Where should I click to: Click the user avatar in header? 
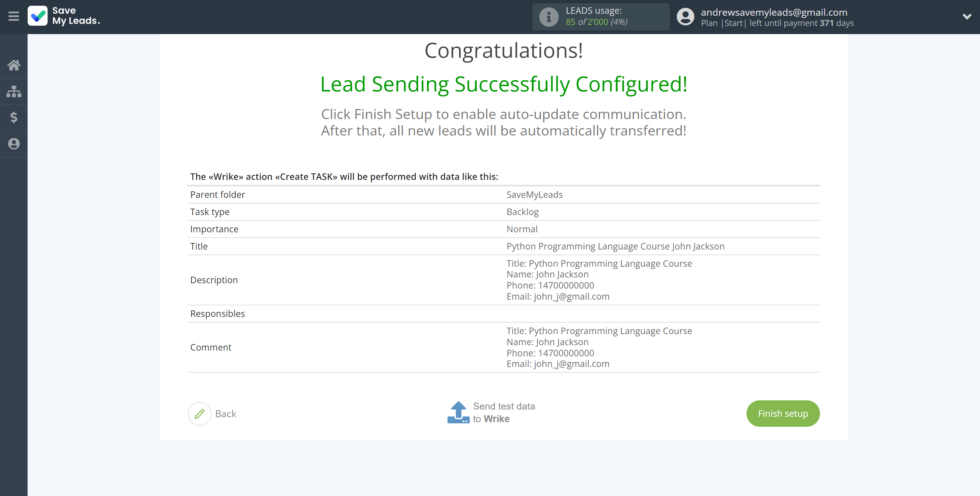click(x=685, y=17)
